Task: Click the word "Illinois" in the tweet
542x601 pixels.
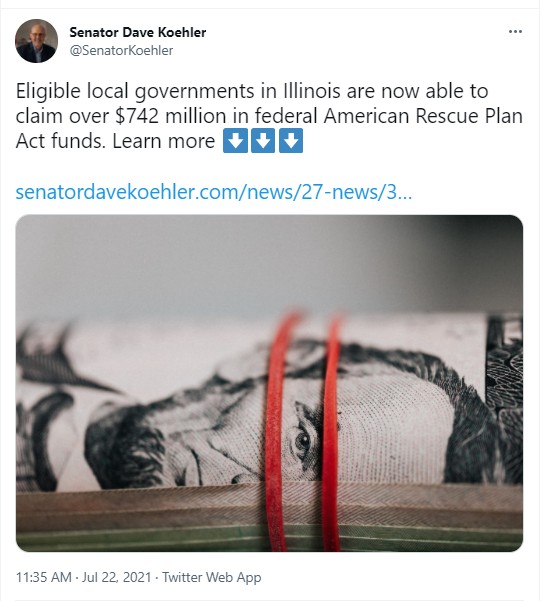Action: pos(312,91)
